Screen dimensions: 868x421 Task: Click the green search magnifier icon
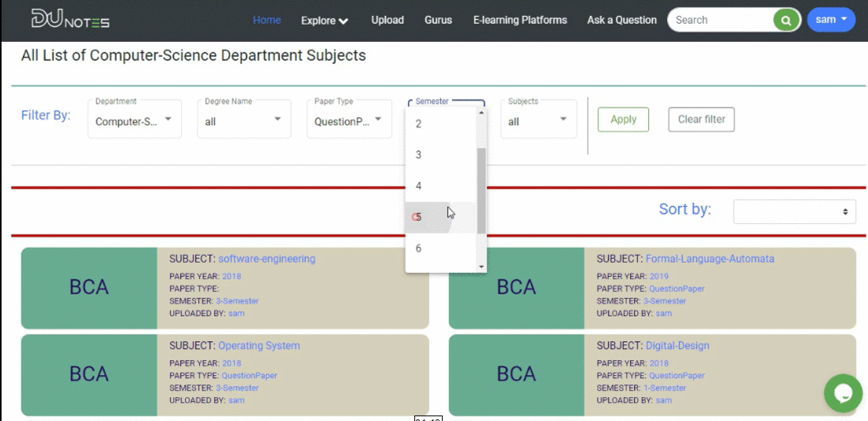pos(786,21)
